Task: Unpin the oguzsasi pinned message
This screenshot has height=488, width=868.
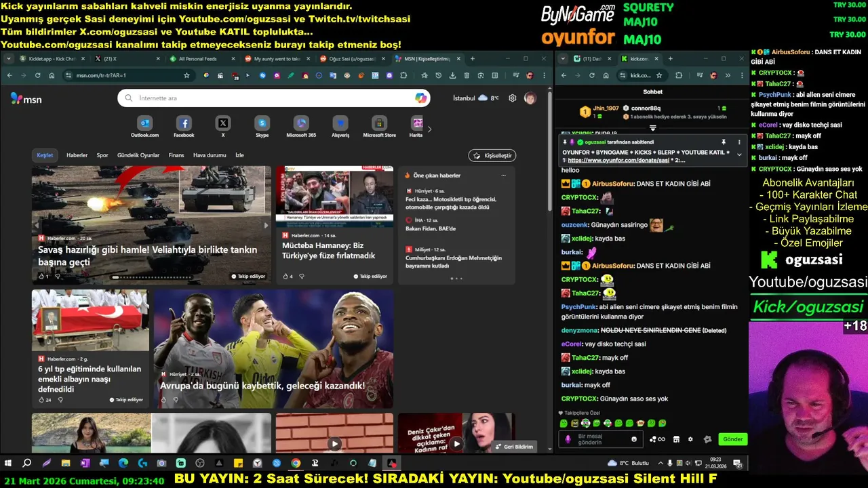Action: coord(724,142)
